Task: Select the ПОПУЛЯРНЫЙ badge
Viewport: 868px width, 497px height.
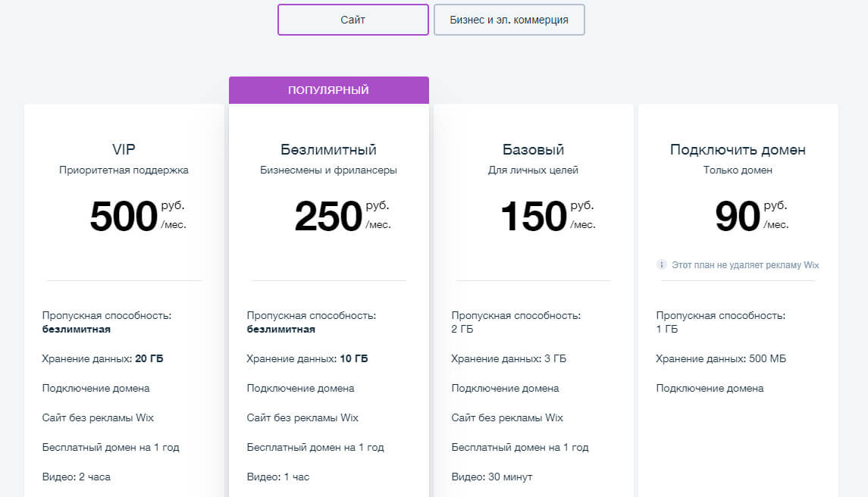Action: (x=328, y=89)
